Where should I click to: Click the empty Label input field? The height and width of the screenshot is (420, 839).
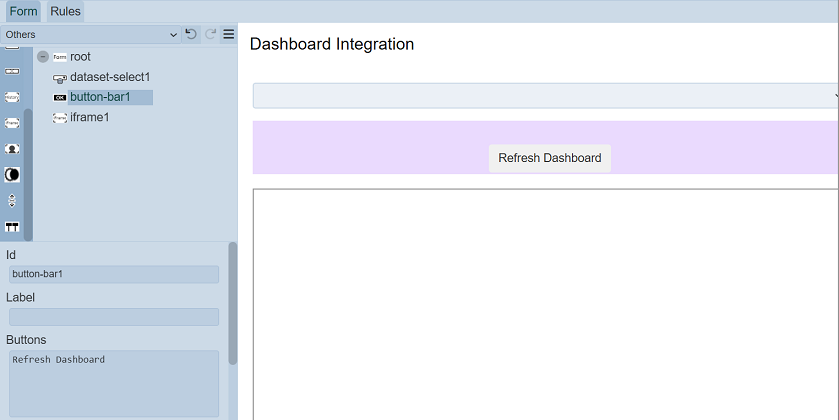click(113, 317)
